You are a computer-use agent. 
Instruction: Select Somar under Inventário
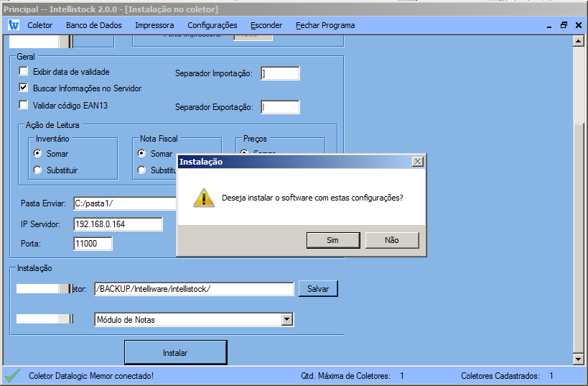click(37, 153)
